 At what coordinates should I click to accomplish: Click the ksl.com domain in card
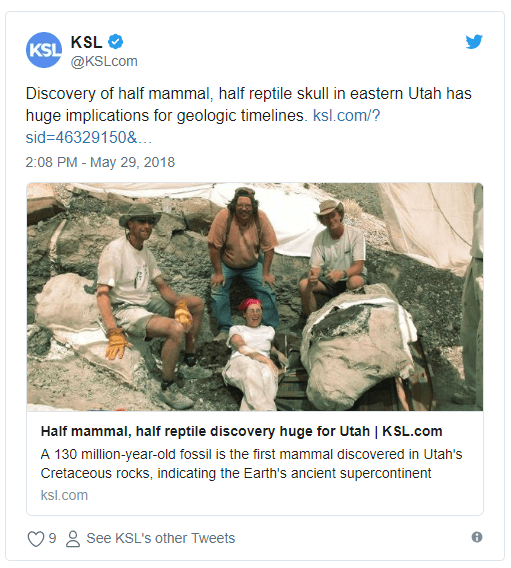pyautogui.click(x=64, y=495)
